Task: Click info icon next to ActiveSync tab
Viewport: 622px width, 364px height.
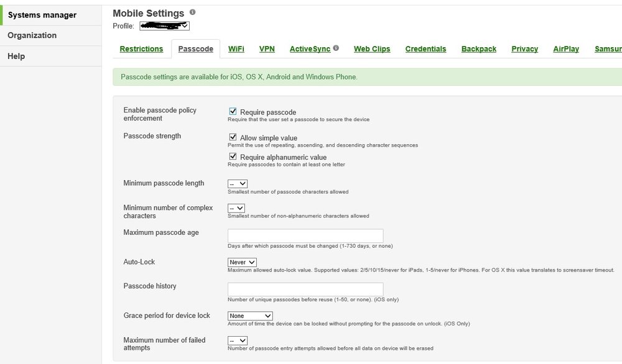Action: pyautogui.click(x=336, y=48)
